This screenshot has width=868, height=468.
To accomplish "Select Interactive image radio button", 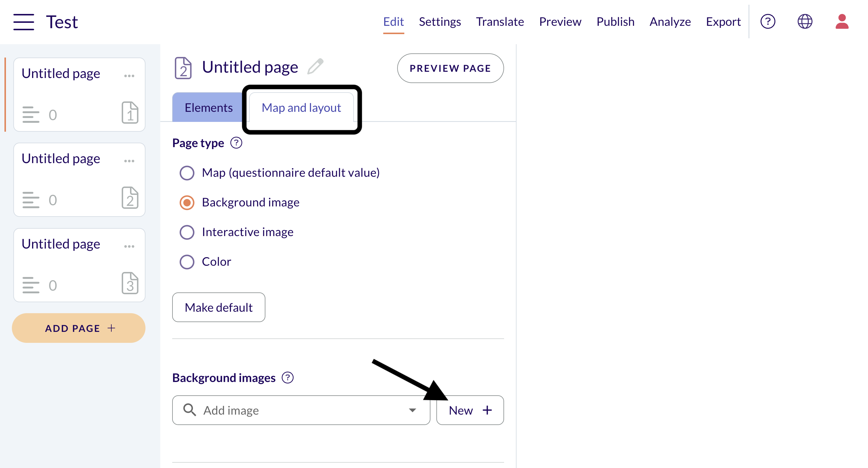I will pos(187,232).
